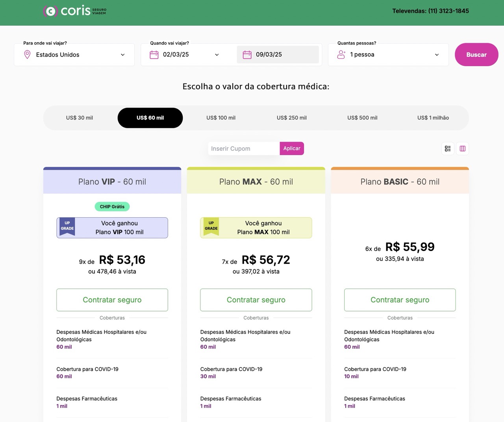Click the MAX UP GRADE ribbon badge
504x422 pixels.
tap(211, 227)
